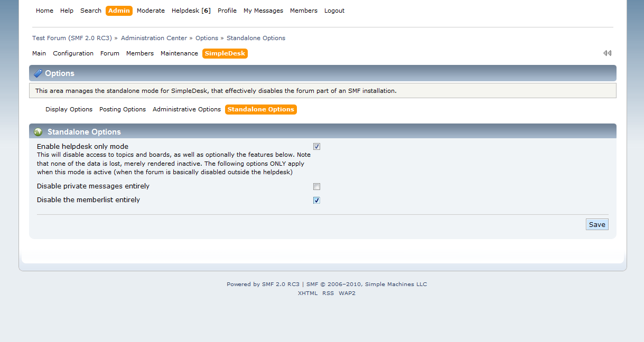Open the WAP2 footer link
The image size is (644, 342).
pos(347,293)
